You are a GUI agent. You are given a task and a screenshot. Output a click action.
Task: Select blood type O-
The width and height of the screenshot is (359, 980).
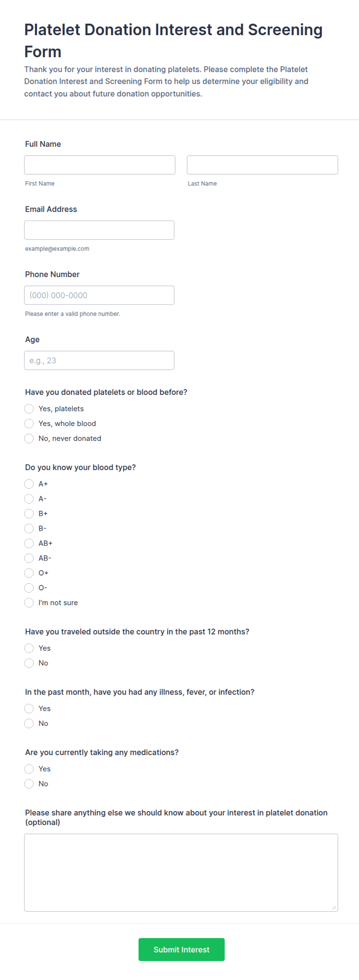(x=29, y=588)
